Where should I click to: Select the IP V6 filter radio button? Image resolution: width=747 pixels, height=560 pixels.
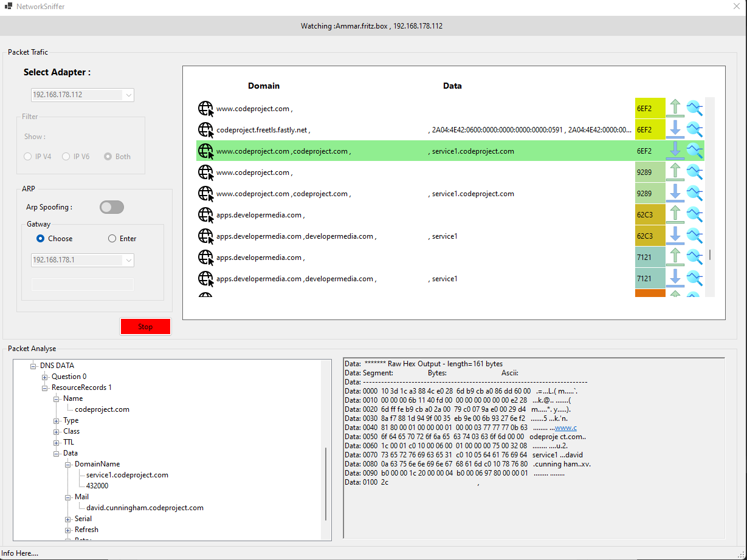66,157
